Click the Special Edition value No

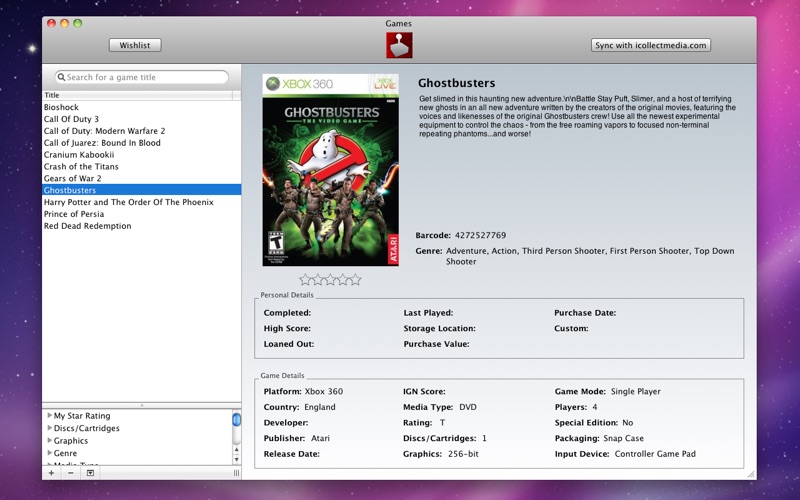[x=628, y=422]
